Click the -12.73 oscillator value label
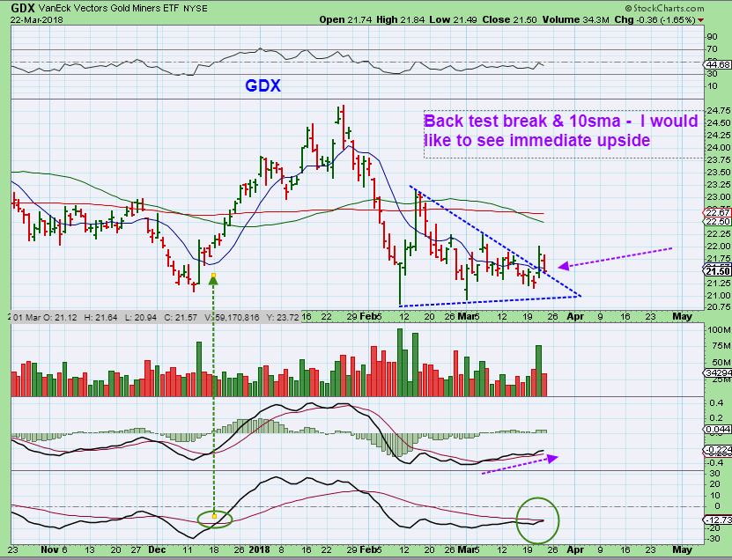Image resolution: width=732 pixels, height=560 pixels. coord(719,519)
